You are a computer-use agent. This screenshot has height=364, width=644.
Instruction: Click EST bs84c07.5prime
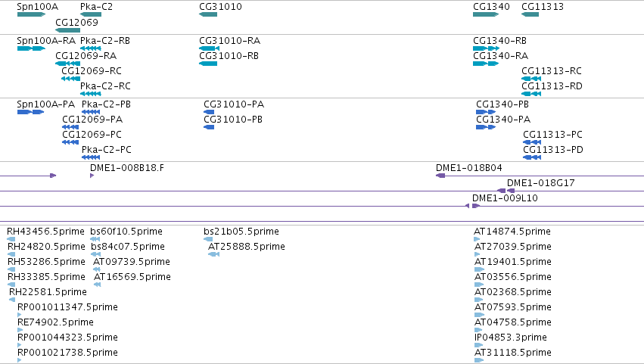[x=128, y=247]
